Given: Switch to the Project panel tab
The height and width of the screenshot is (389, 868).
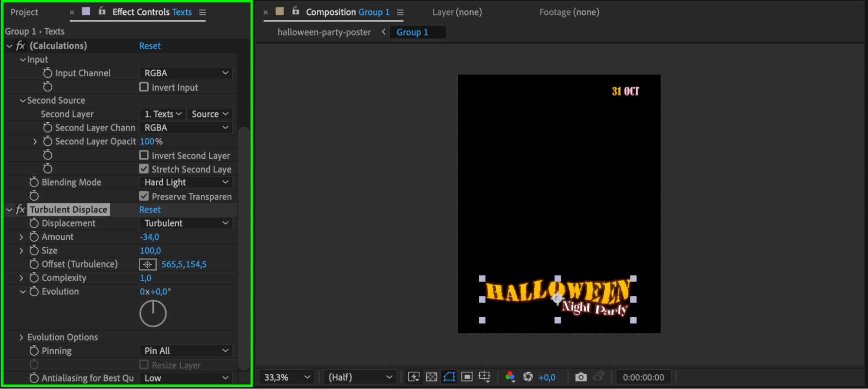Looking at the screenshot, I should tap(24, 12).
